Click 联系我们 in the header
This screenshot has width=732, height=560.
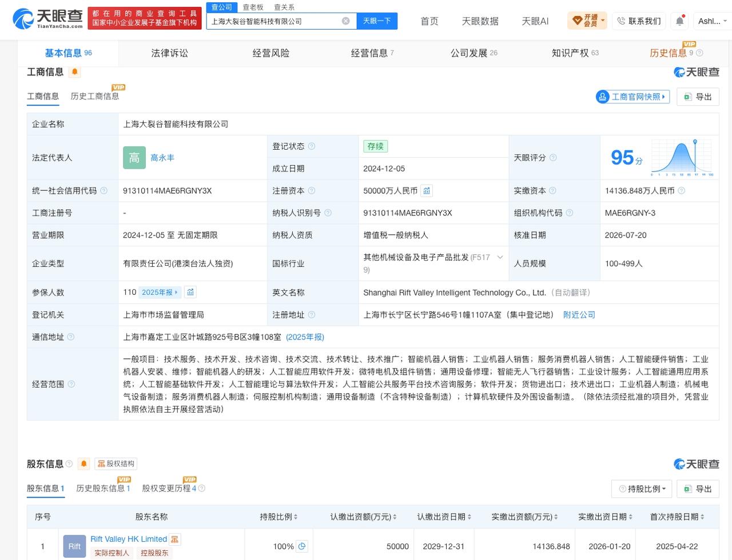(639, 21)
